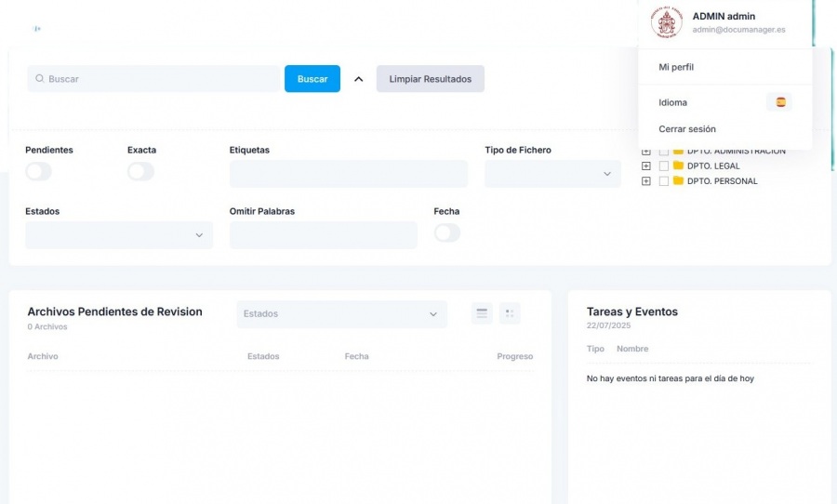The image size is (837, 504).
Task: Toggle the Fecha filter switch
Action: pos(447,232)
